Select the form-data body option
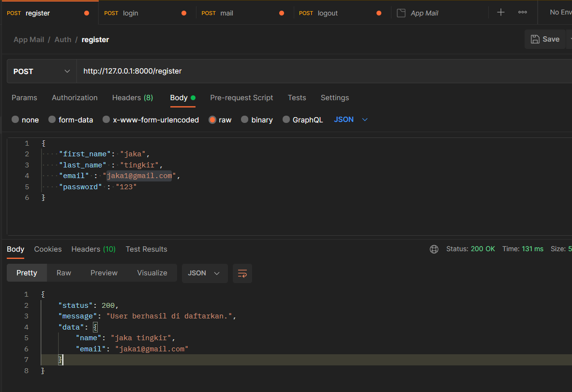572x392 pixels. point(51,120)
